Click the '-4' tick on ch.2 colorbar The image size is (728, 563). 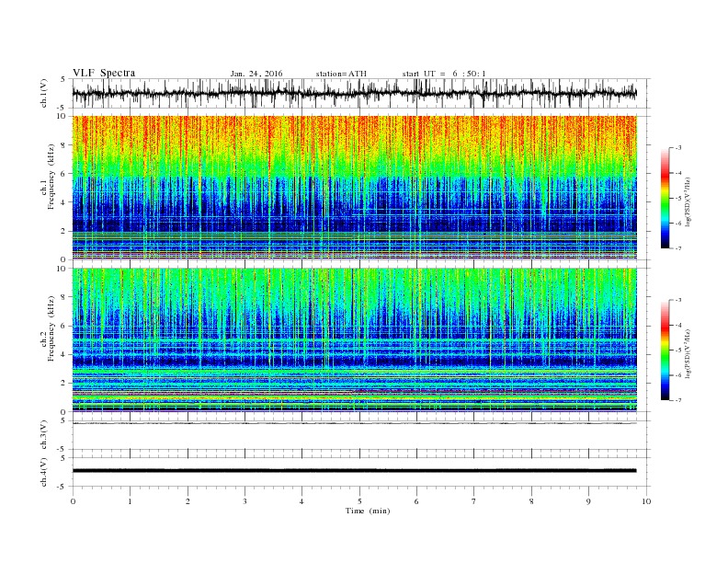[x=678, y=325]
